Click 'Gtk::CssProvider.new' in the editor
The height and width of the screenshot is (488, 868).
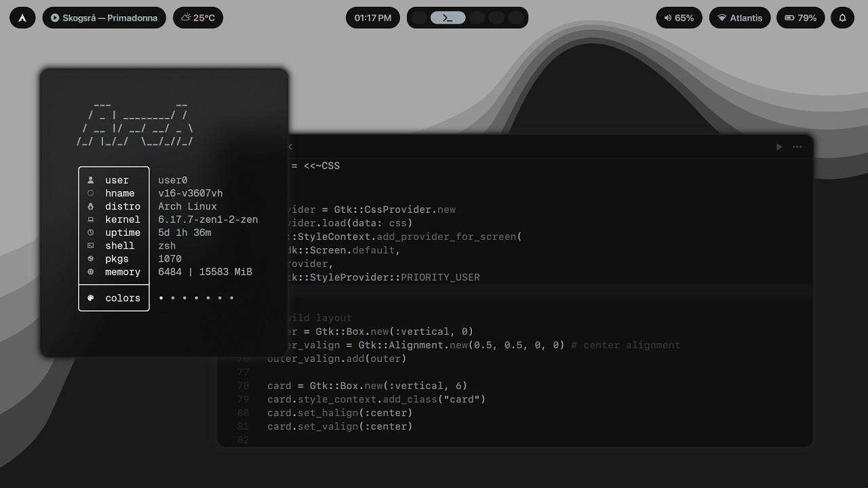click(395, 209)
